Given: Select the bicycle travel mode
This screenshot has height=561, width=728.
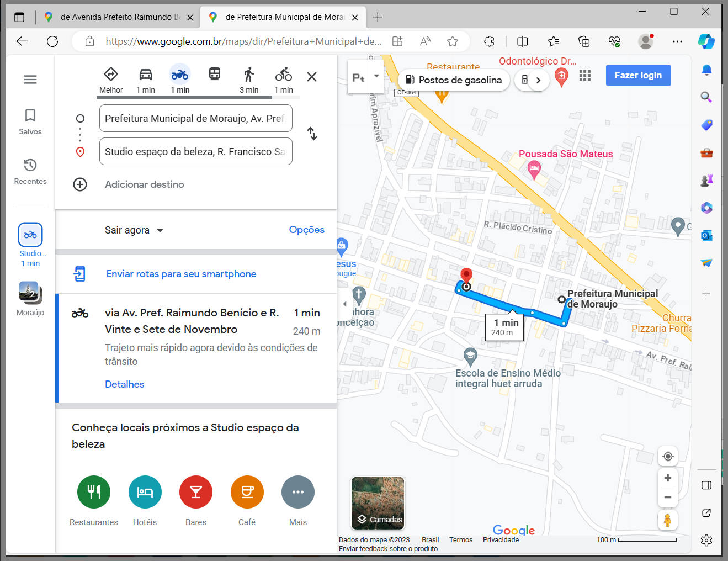Looking at the screenshot, I should [284, 80].
